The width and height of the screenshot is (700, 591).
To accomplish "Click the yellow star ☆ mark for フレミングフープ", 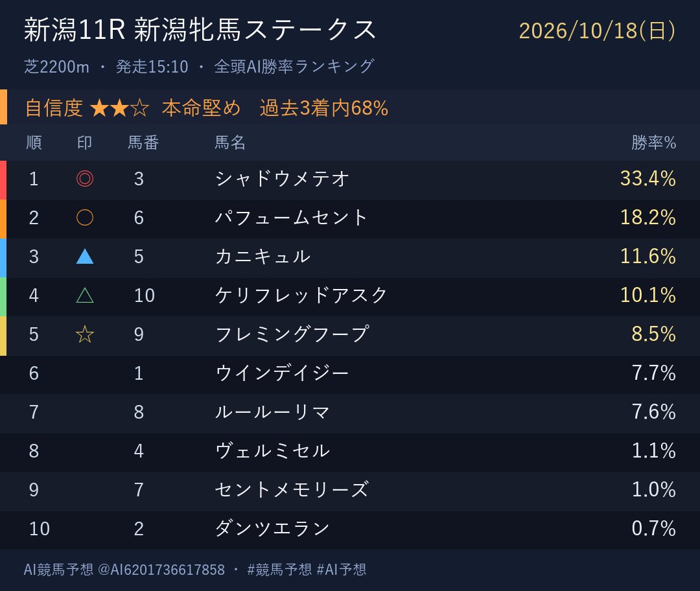I will pos(85,334).
